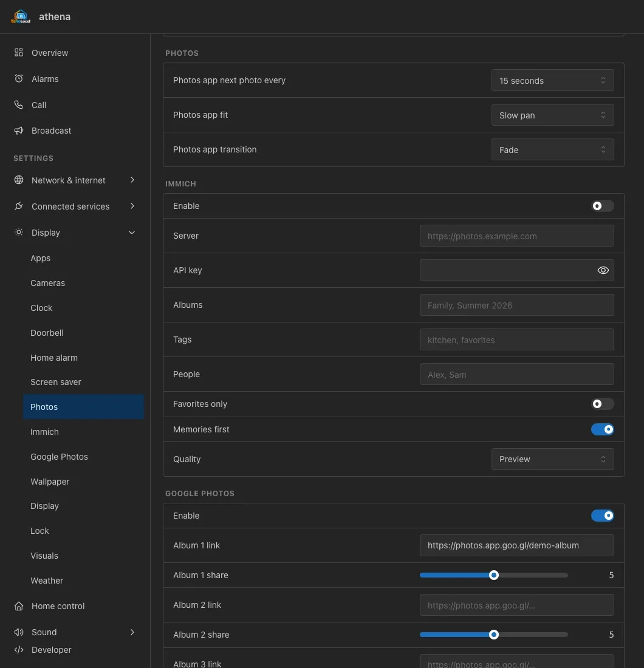The image size is (644, 668).
Task: Click the Connected services plug icon
Action: pos(19,206)
